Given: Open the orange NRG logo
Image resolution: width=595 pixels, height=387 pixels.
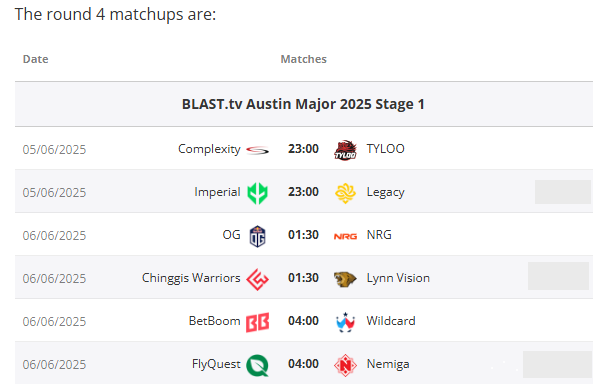Looking at the screenshot, I should click(x=345, y=236).
